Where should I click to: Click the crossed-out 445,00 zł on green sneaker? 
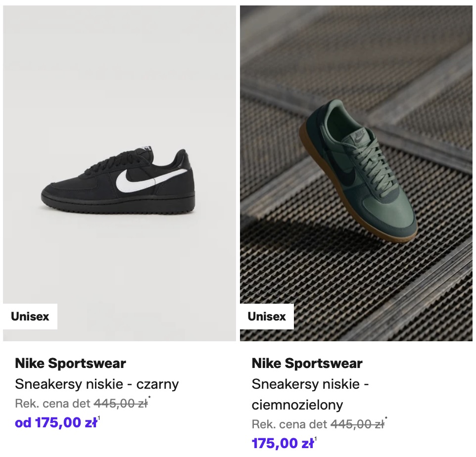click(357, 424)
